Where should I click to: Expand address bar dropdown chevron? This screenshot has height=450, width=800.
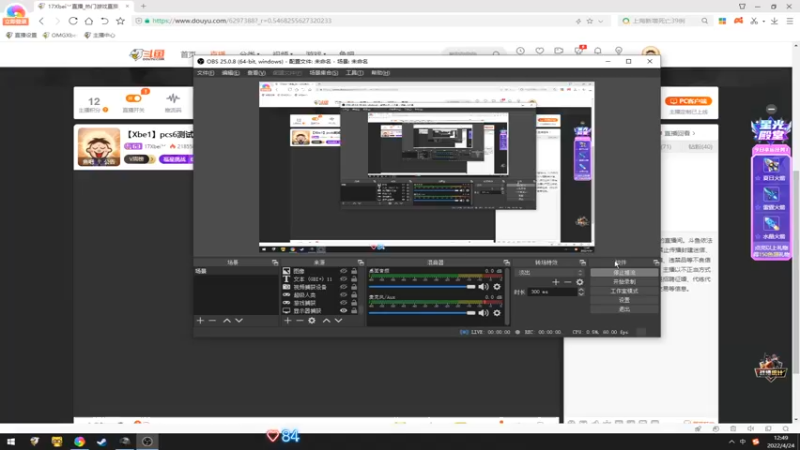click(601, 21)
